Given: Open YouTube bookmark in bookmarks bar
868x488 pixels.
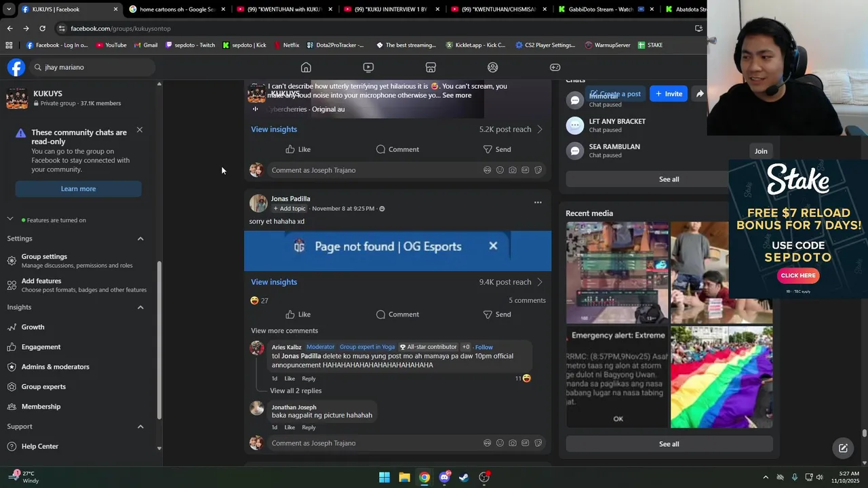Looking at the screenshot, I should 111,45.
